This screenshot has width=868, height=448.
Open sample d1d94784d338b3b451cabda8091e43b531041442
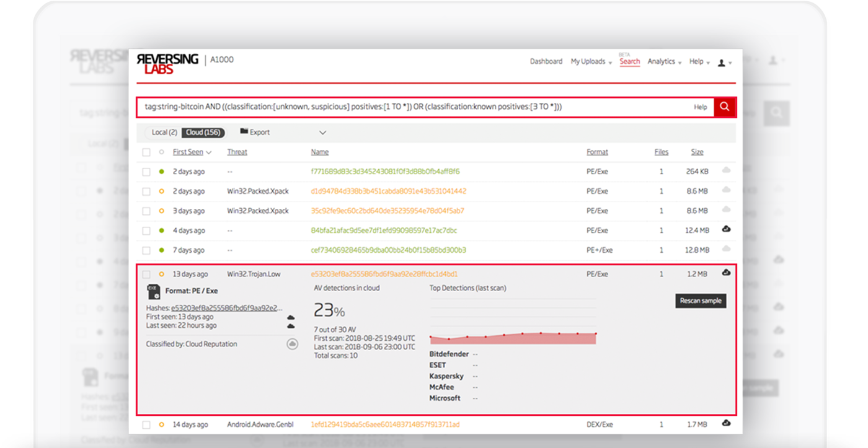[389, 191]
